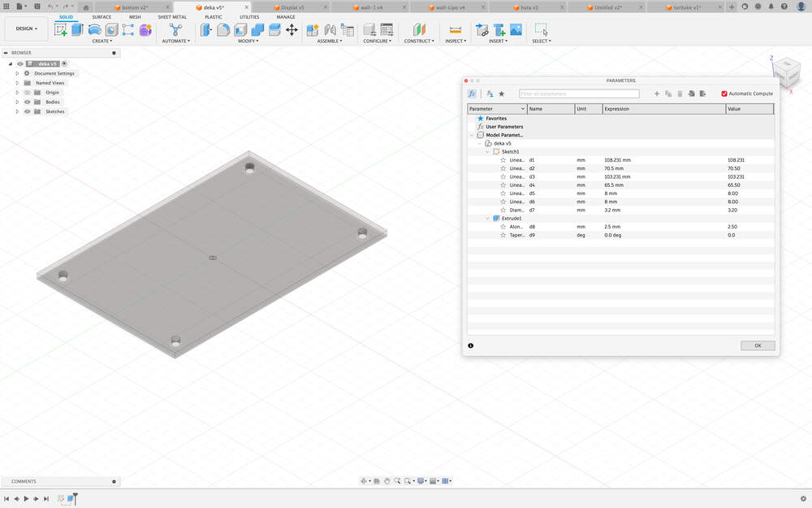The height and width of the screenshot is (508, 812).
Task: Sort by the Expression column header
Action: pos(664,109)
